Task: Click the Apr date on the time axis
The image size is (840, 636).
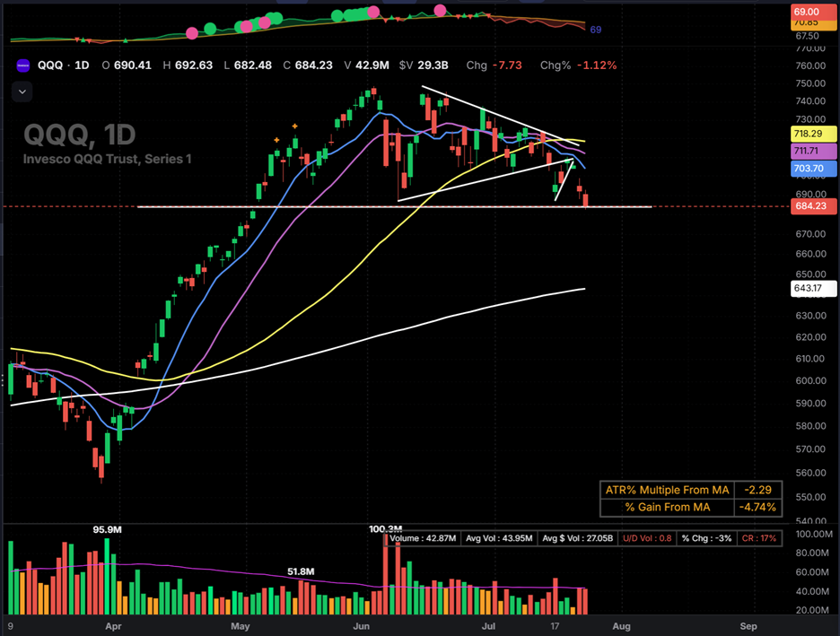Action: (x=113, y=626)
